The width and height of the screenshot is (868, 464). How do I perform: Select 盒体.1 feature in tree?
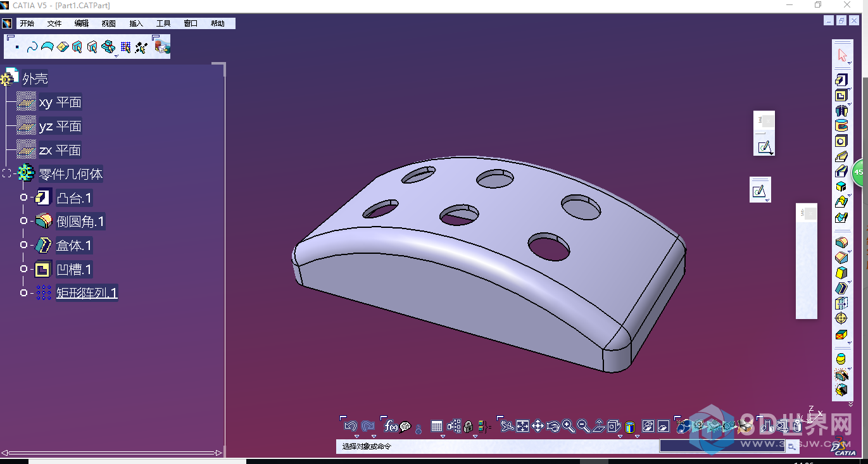click(x=74, y=246)
